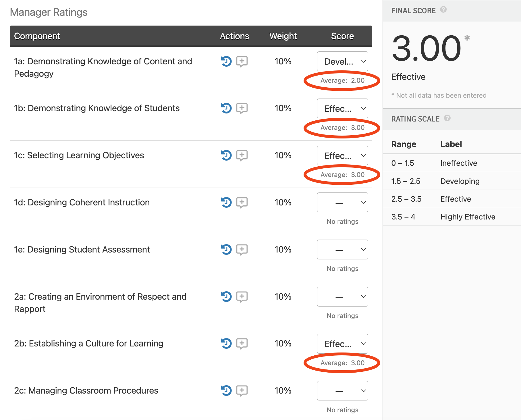
Task: Click the Average: 2.00 value under 1a
Action: pos(342,81)
